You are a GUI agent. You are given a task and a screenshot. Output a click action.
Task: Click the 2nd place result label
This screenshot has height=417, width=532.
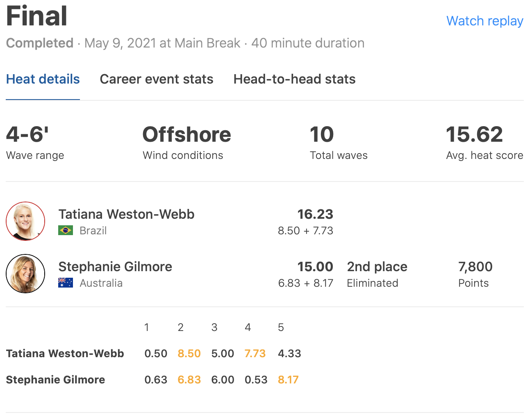point(377,267)
